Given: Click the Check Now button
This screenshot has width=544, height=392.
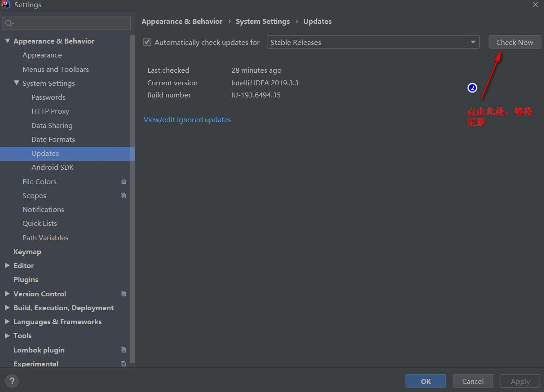Looking at the screenshot, I should pyautogui.click(x=515, y=42).
